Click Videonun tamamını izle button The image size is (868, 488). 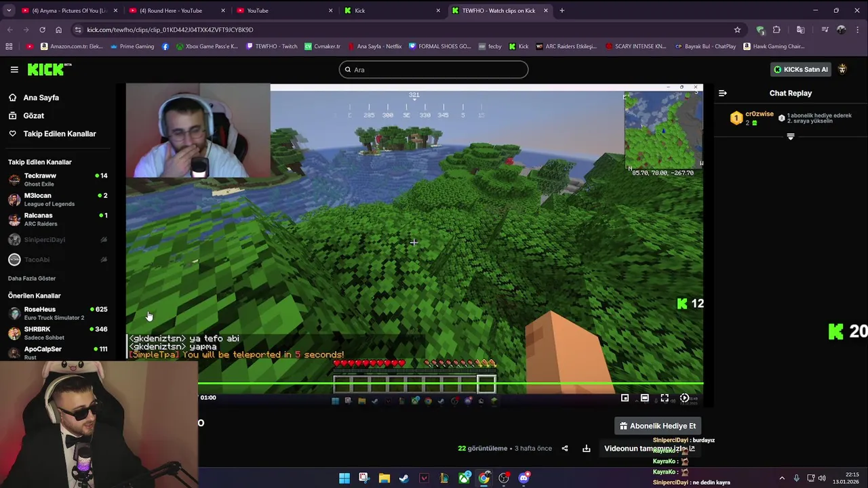(x=649, y=448)
